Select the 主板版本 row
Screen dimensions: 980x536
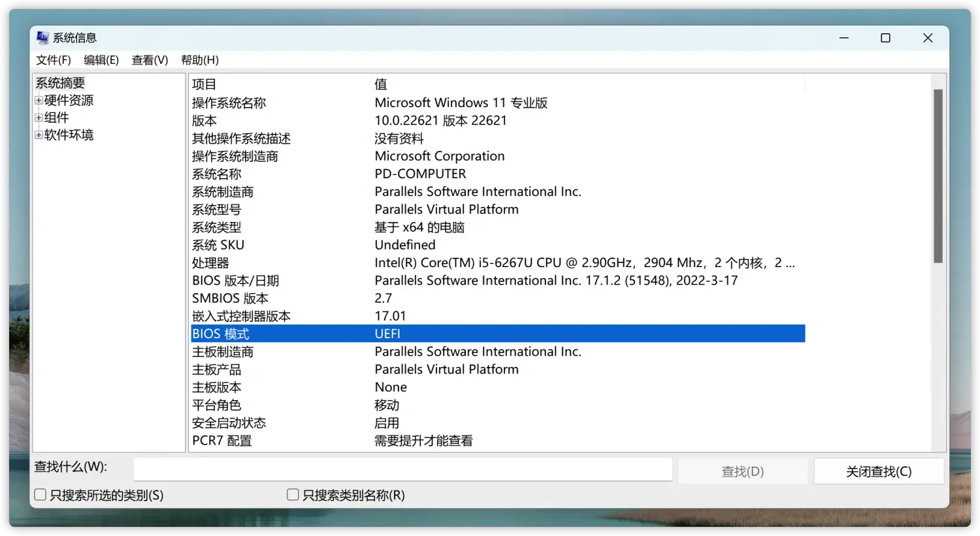pos(498,387)
